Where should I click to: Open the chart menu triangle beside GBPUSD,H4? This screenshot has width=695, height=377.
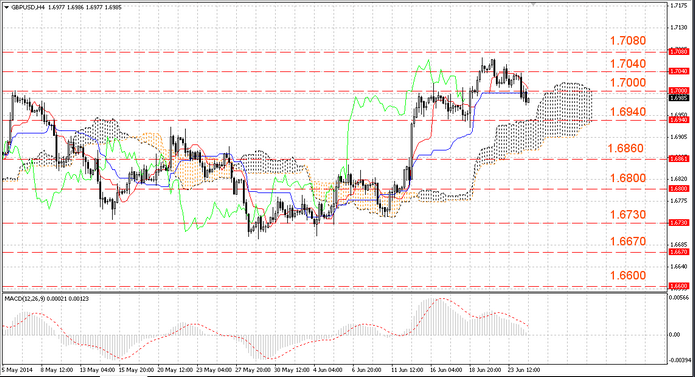coord(6,7)
